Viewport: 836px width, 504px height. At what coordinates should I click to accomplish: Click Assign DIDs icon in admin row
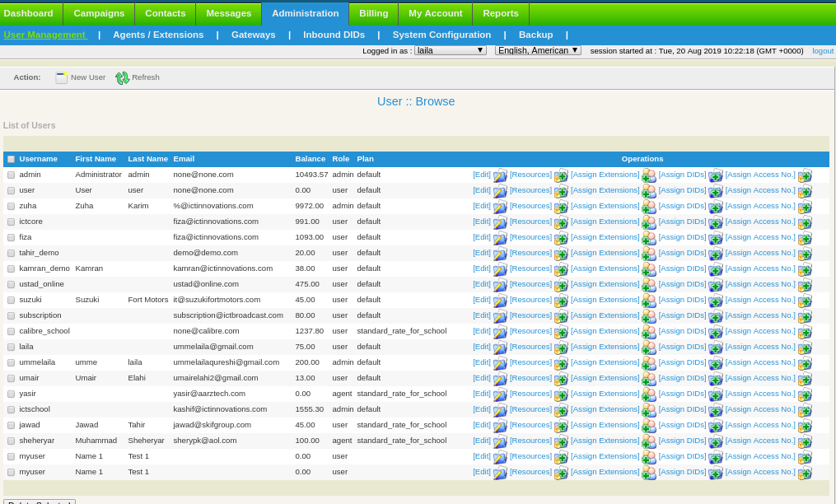(x=715, y=175)
